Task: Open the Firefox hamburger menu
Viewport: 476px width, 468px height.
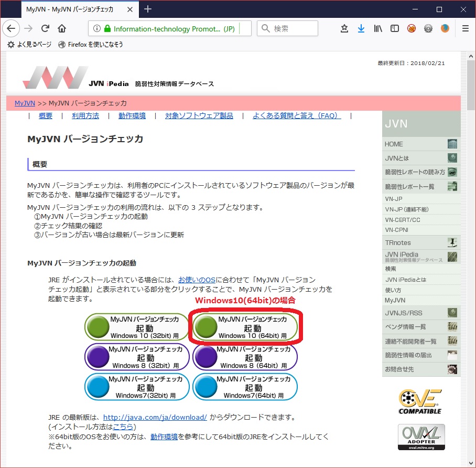Action: [466, 28]
